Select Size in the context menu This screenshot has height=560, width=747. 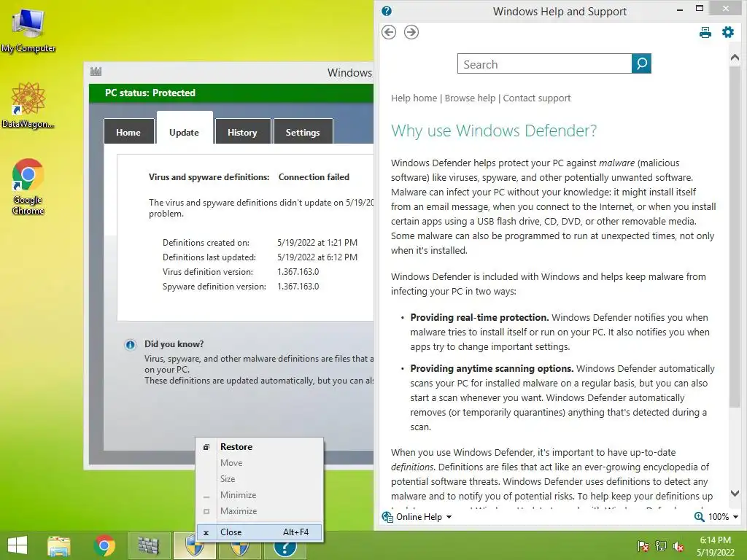coord(260,478)
